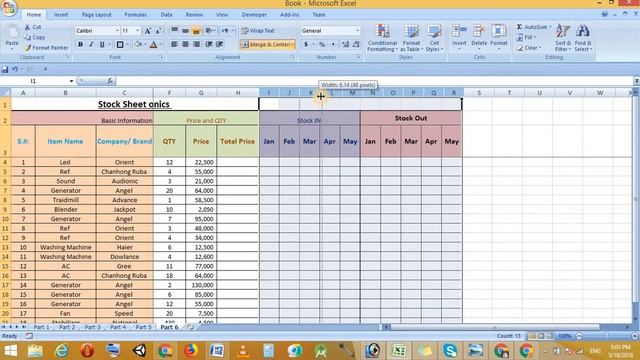Screen dimensions: 640x360
Task: Set Middle Align vertical alignment
Action: [185, 31]
